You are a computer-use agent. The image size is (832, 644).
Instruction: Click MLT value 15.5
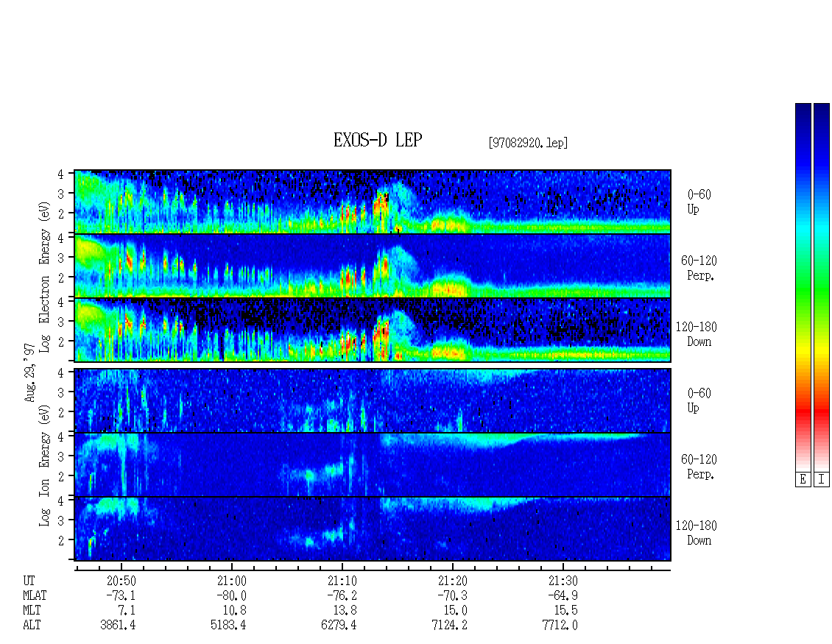[x=565, y=611]
